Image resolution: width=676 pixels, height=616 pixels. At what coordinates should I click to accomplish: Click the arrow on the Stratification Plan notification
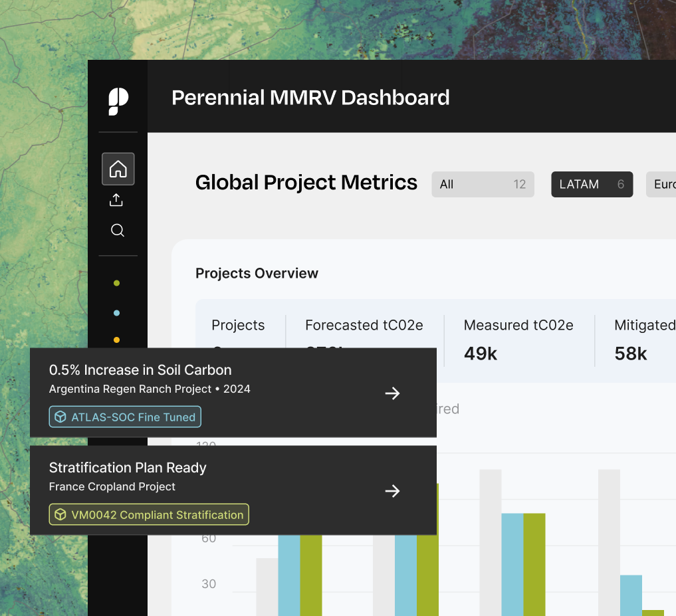click(392, 491)
